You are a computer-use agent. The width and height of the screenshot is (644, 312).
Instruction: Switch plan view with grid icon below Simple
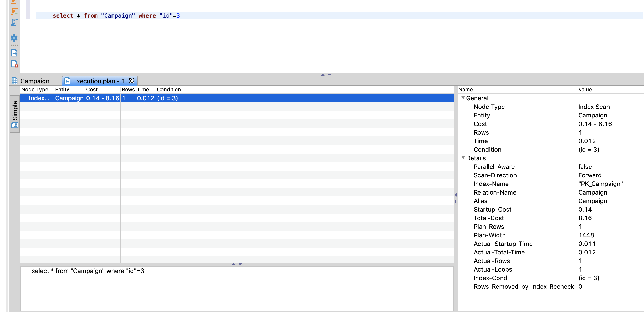15,125
